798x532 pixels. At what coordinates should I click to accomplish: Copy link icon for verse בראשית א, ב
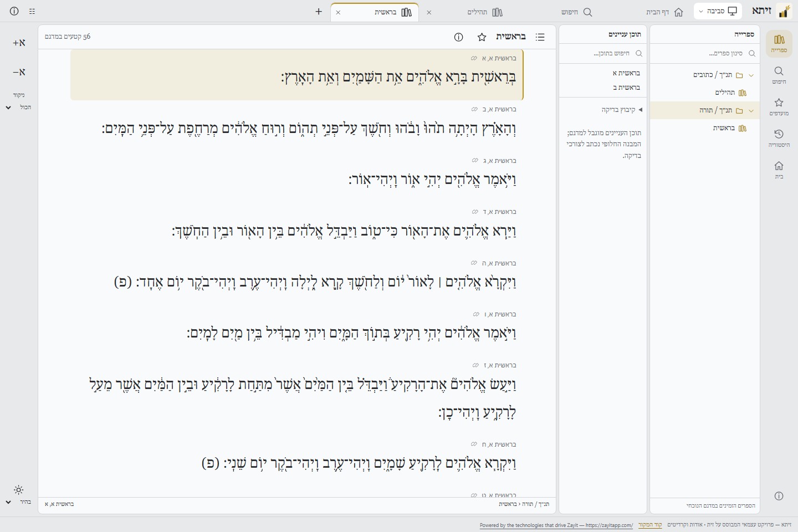474,109
